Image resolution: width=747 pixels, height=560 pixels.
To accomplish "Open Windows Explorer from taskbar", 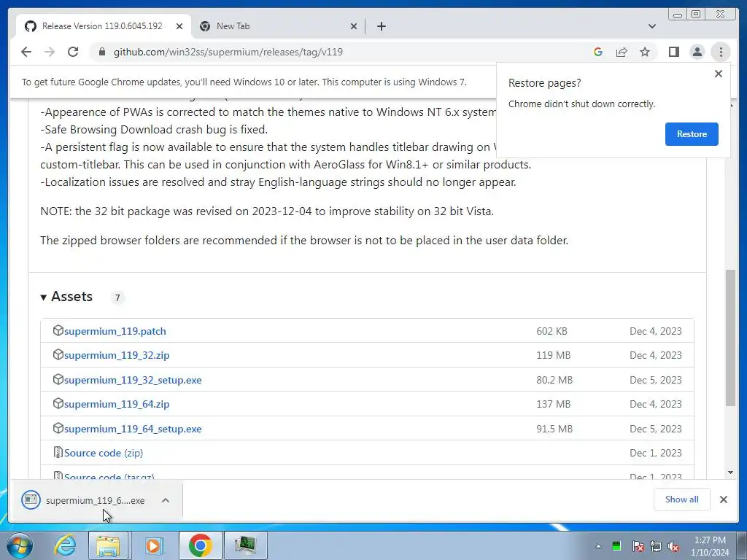I will pos(108,545).
